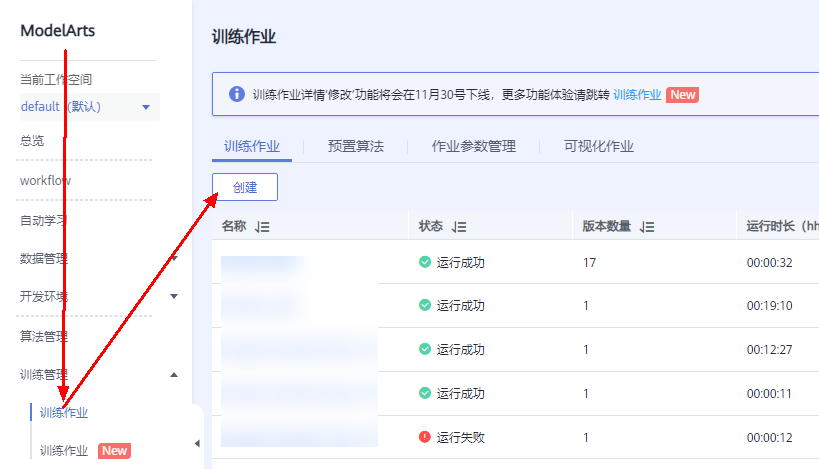The image size is (819, 469).
Task: Follow the 训练作业 link in the banner
Action: tap(637, 94)
